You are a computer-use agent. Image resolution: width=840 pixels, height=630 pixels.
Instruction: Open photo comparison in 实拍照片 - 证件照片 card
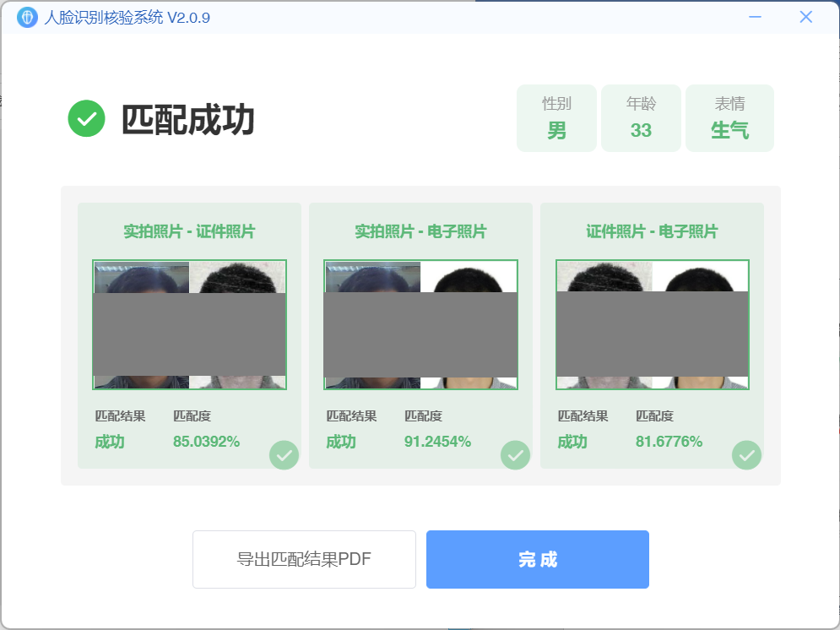190,324
